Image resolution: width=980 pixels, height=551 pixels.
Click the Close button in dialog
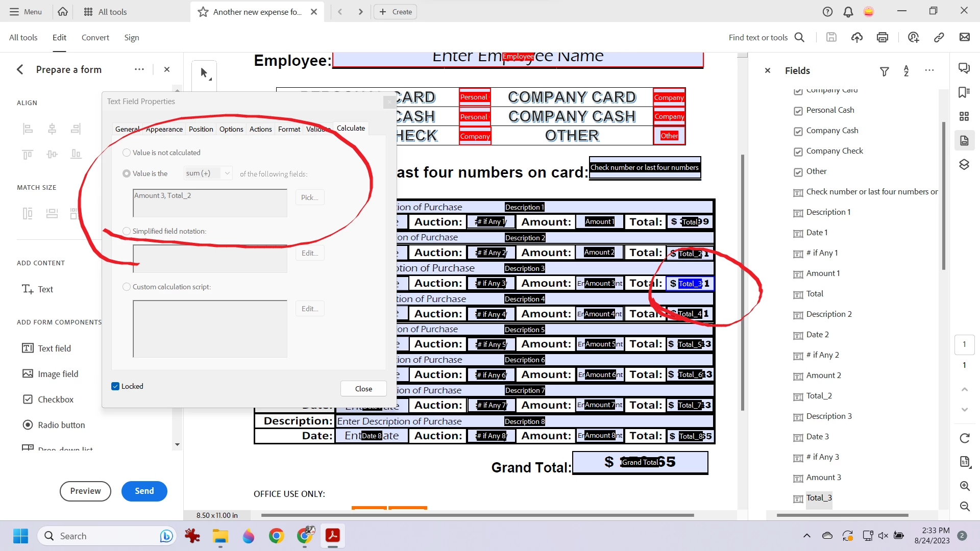point(363,389)
